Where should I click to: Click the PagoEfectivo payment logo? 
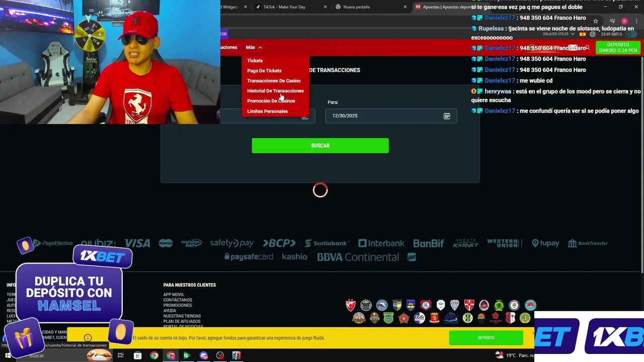coord(53,243)
